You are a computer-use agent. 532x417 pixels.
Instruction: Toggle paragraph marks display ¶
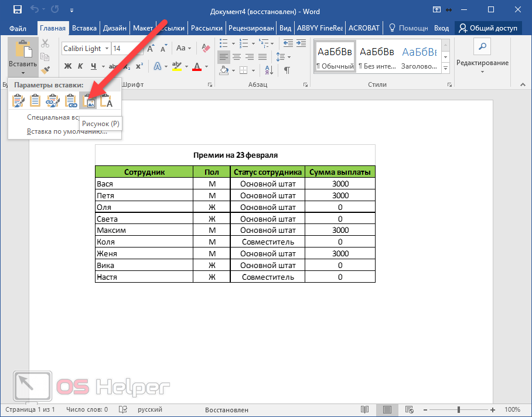[x=287, y=70]
